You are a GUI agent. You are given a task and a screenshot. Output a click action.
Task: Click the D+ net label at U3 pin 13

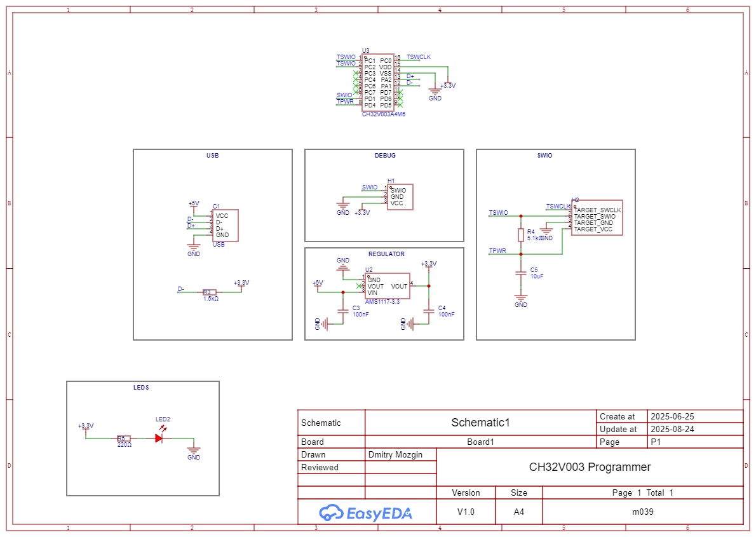tap(410, 76)
